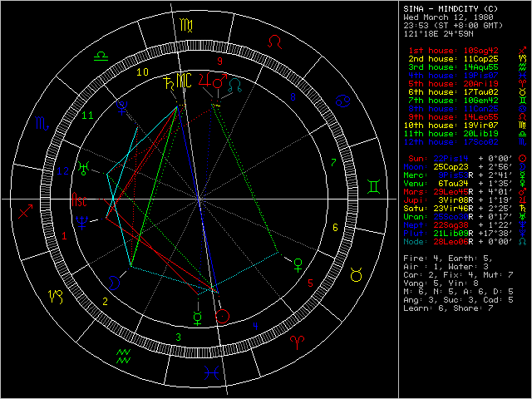Click the coordinates '121°18E 24°59N'
This screenshot has height=399, width=532.
click(438, 34)
